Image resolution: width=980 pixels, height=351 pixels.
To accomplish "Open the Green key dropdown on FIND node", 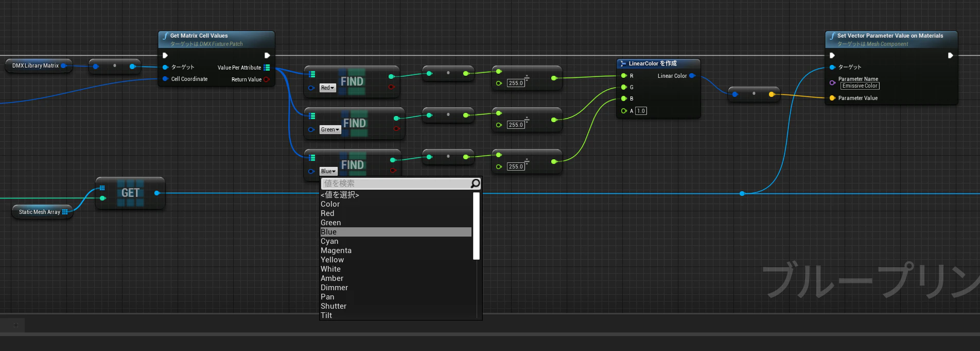I will (x=330, y=130).
